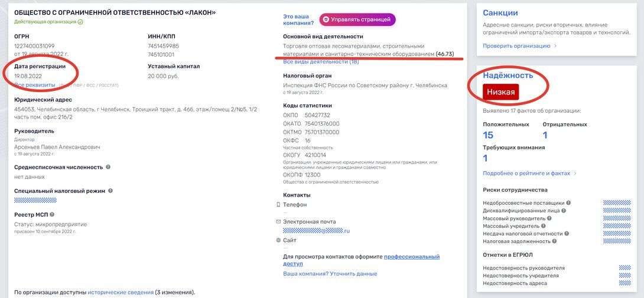Click help icon beside Специальный налоговый режим
644x298 pixels.
point(110,191)
